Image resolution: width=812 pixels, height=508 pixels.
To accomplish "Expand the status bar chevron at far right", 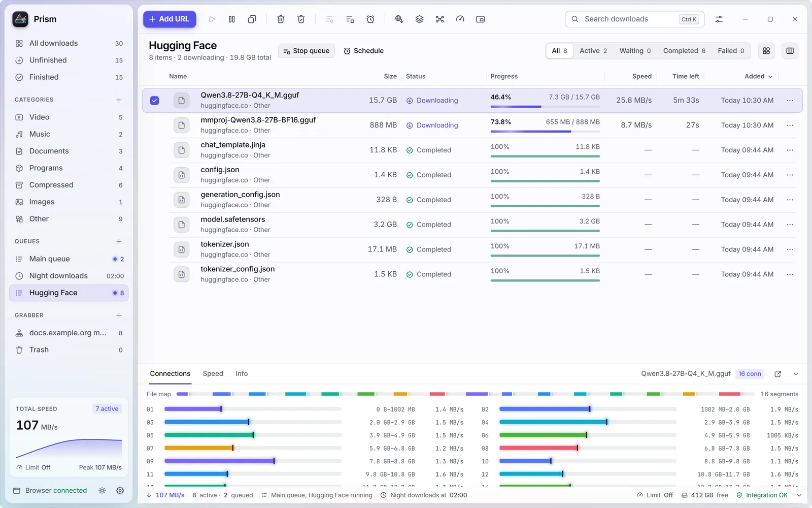I will (x=799, y=495).
